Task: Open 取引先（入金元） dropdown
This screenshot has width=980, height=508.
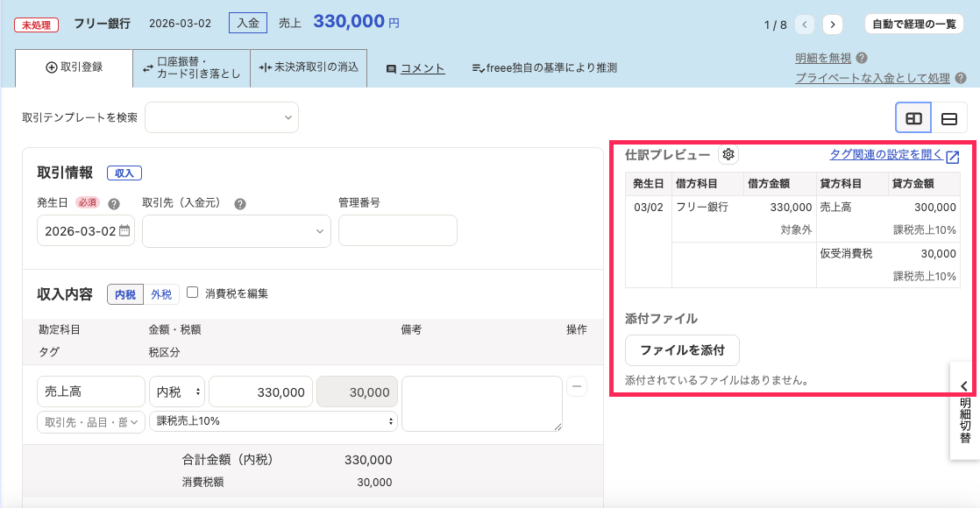Action: [x=237, y=231]
